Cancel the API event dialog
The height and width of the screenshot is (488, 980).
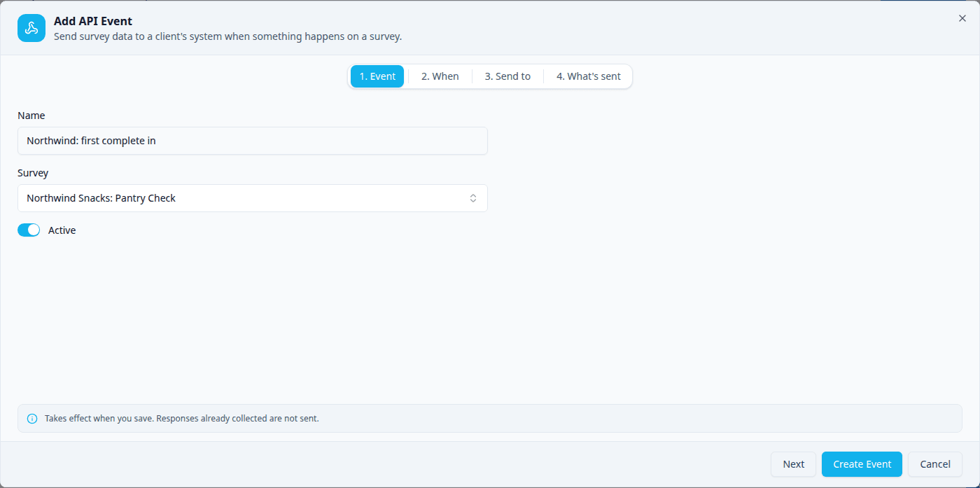point(935,464)
